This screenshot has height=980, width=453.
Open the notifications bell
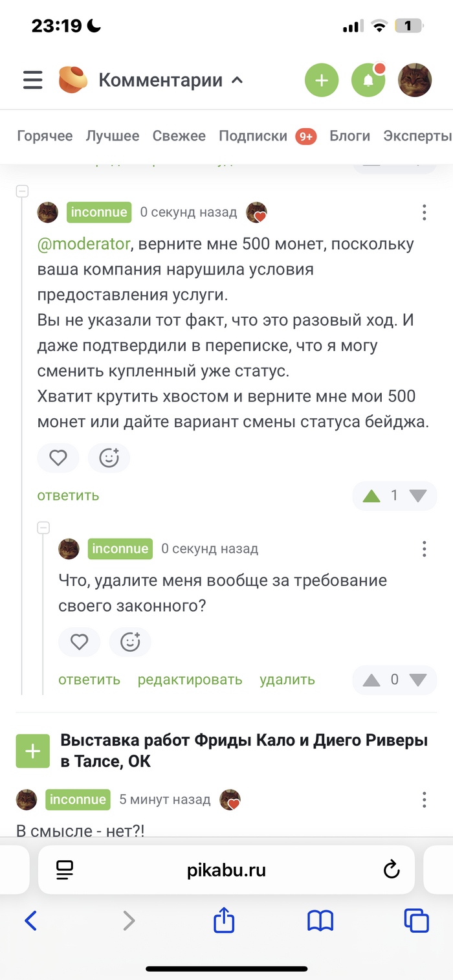click(368, 80)
